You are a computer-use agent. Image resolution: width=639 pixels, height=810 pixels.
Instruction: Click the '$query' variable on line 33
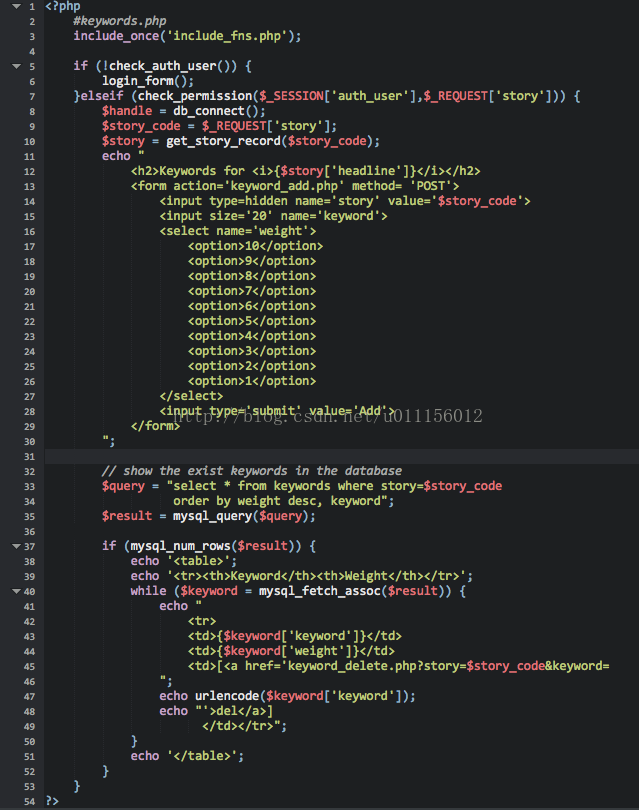click(123, 486)
